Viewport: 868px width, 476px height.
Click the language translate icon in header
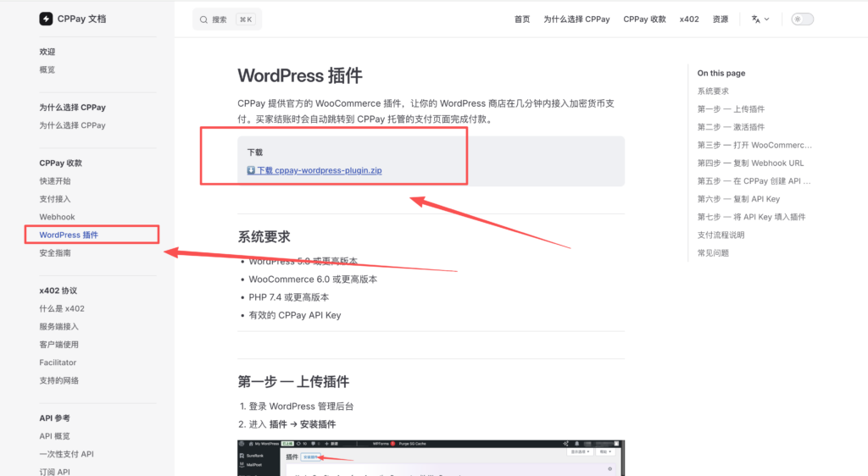[755, 19]
